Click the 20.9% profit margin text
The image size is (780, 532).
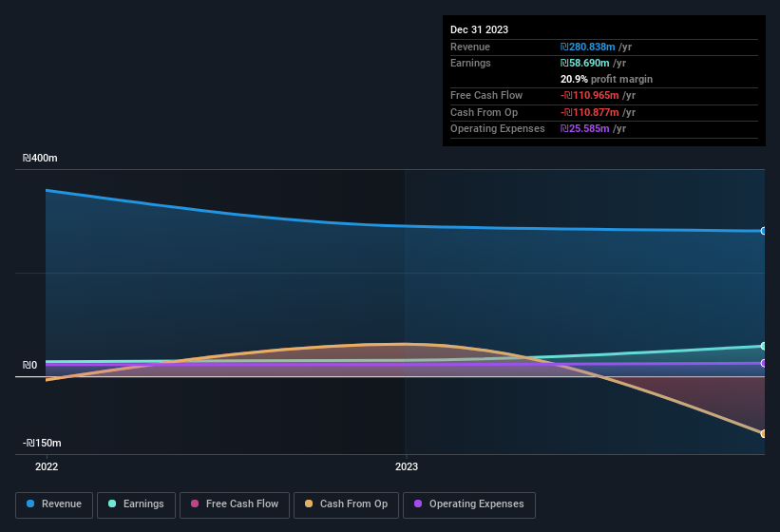coord(606,79)
